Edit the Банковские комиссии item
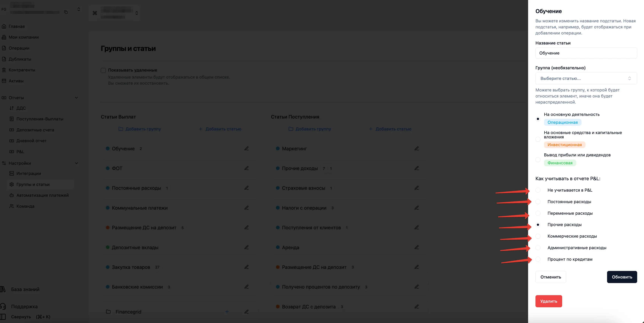This screenshot has height=323, width=644. click(246, 287)
